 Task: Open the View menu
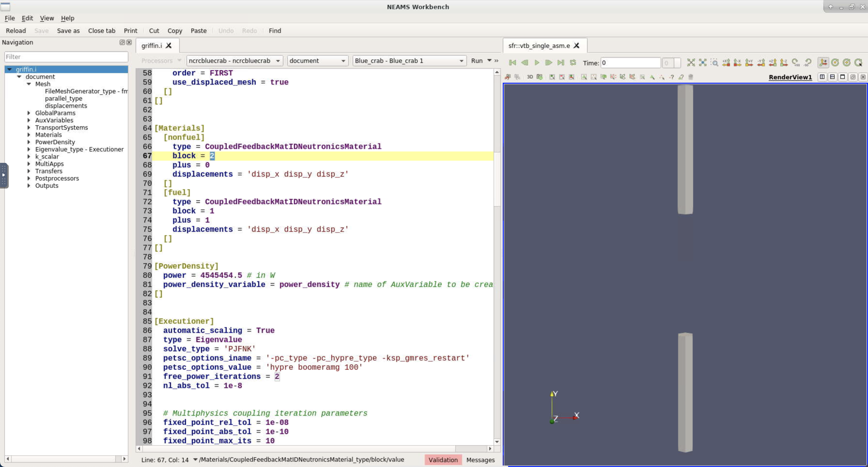[47, 18]
